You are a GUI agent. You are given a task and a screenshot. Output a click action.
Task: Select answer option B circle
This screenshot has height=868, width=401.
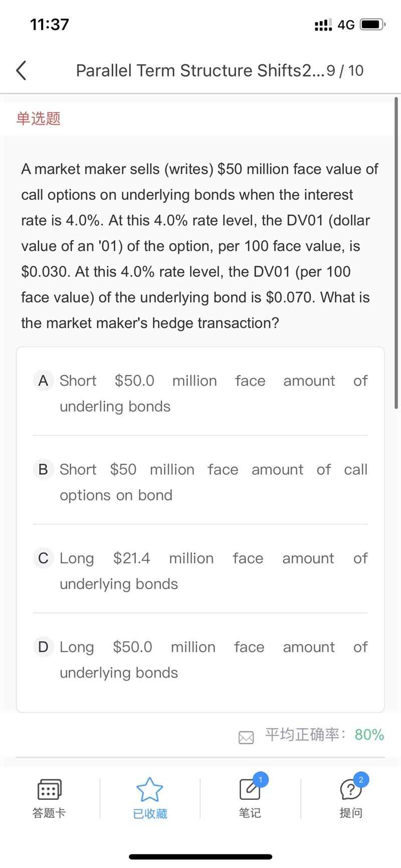[x=43, y=470]
